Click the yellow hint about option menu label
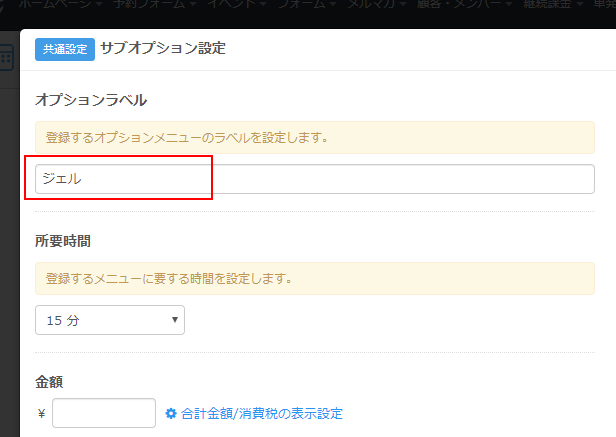This screenshot has height=437, width=616. [x=315, y=137]
